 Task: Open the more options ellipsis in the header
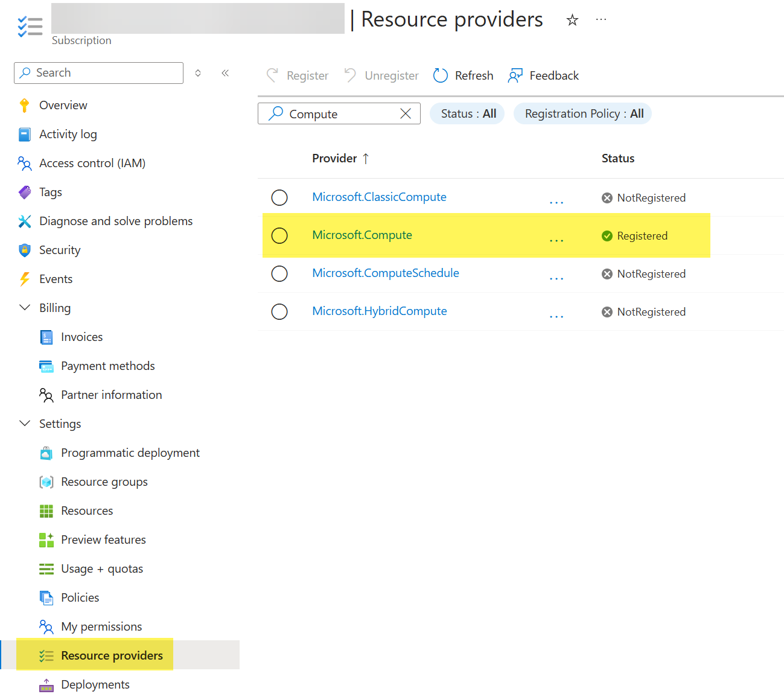[x=601, y=19]
